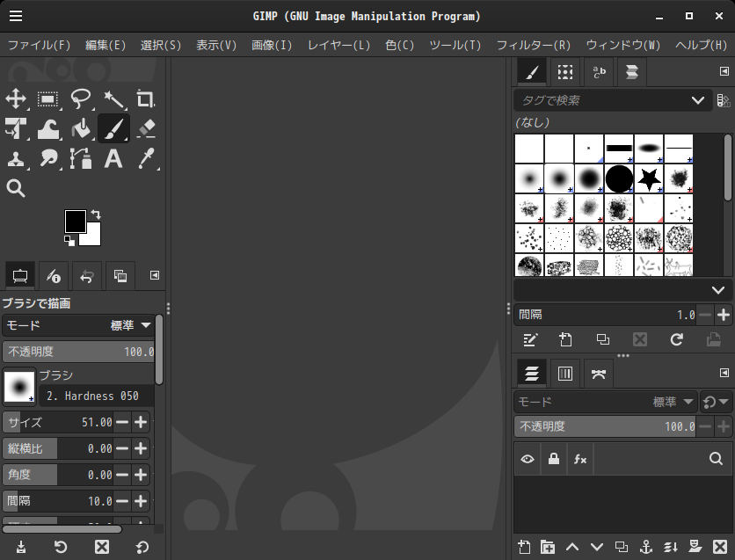Select the Bucket Fill tool
The width and height of the screenshot is (735, 560).
click(x=81, y=129)
